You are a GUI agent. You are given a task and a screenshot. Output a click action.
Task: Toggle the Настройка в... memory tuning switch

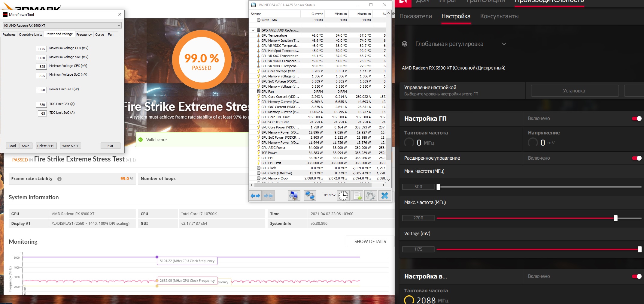tap(636, 276)
